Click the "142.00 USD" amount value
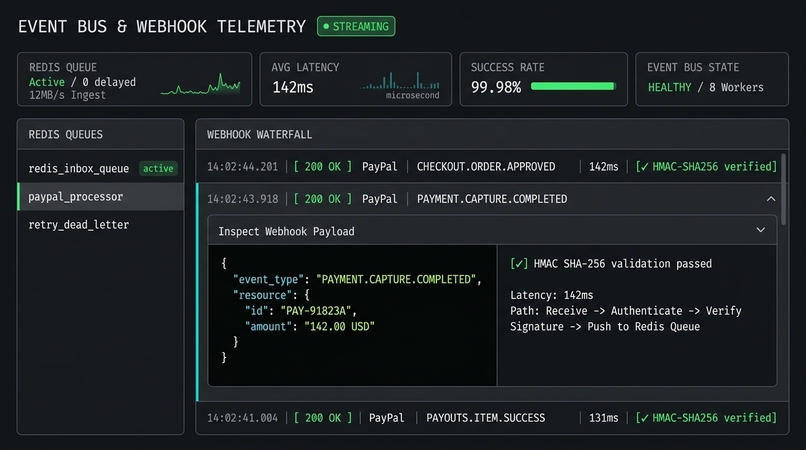The width and height of the screenshot is (806, 450). tap(339, 327)
